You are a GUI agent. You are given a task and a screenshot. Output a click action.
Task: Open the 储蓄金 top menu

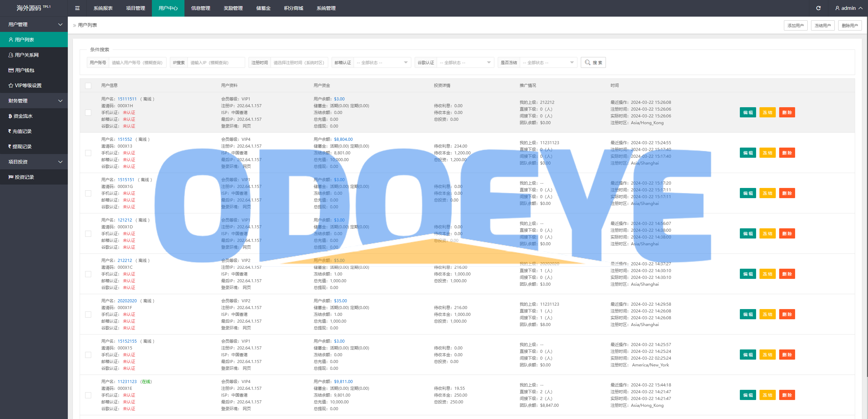click(263, 8)
